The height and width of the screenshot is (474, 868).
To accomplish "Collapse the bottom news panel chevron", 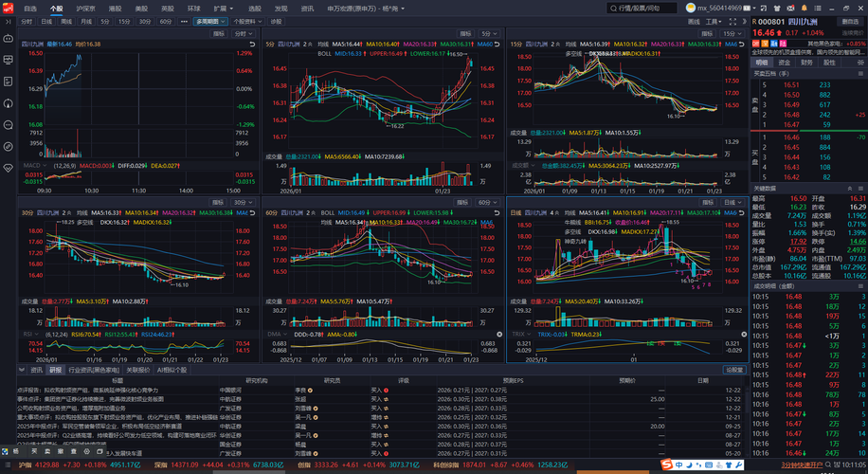I will tap(22, 370).
